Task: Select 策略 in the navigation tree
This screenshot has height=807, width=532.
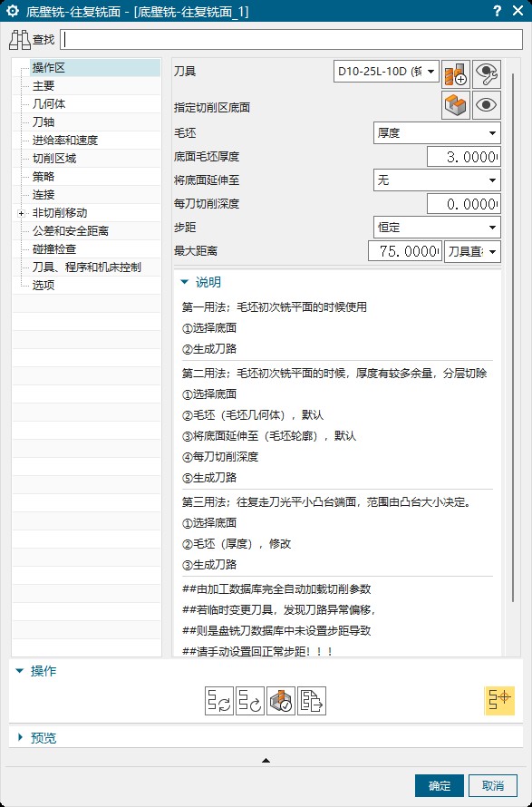Action: tap(44, 177)
